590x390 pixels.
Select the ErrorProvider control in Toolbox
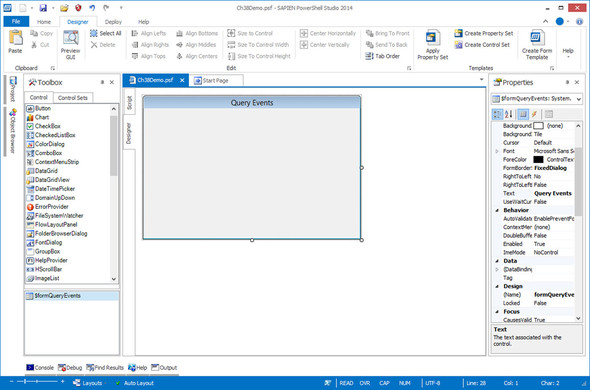[47, 207]
